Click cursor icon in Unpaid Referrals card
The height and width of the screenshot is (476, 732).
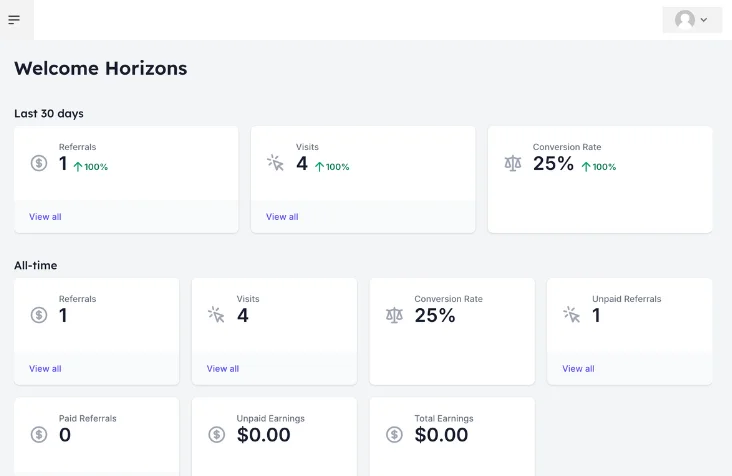click(572, 315)
